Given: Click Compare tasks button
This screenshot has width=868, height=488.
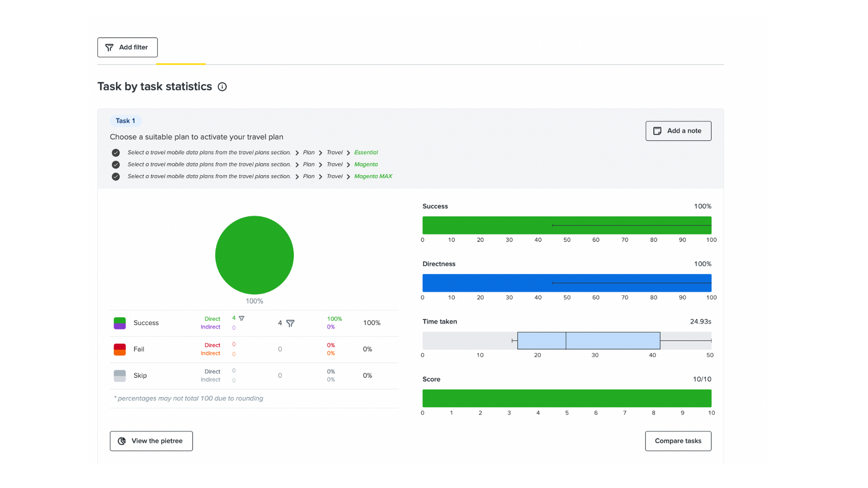Looking at the screenshot, I should coord(678,441).
